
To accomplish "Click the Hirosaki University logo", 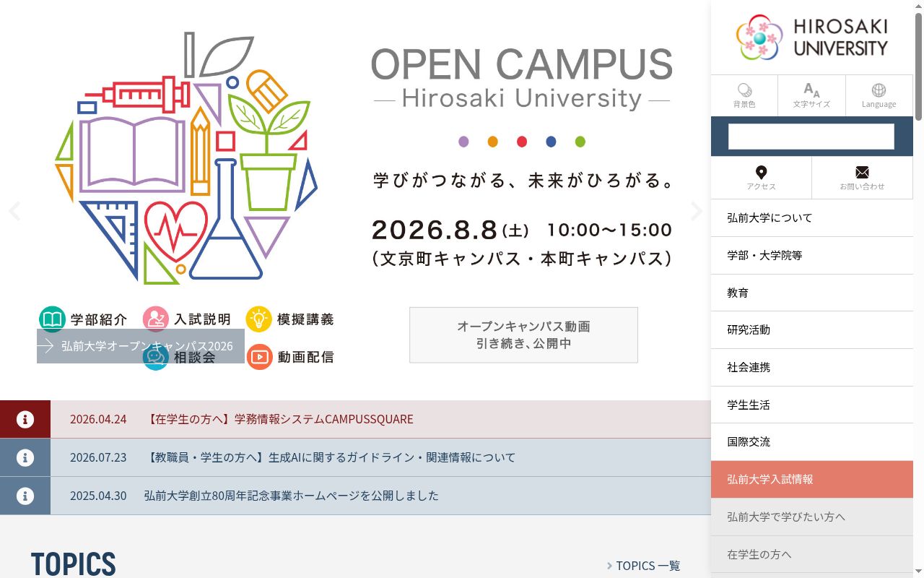I will 811,38.
